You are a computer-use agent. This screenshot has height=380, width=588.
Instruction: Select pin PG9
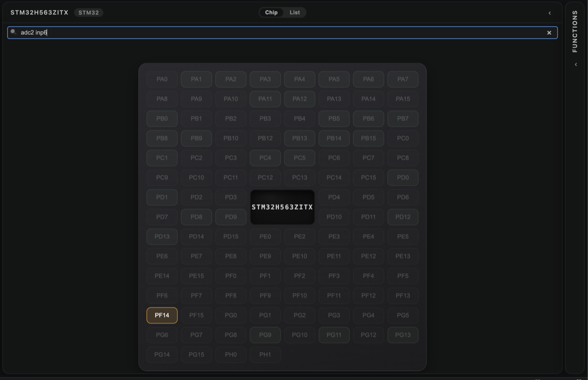click(x=265, y=335)
